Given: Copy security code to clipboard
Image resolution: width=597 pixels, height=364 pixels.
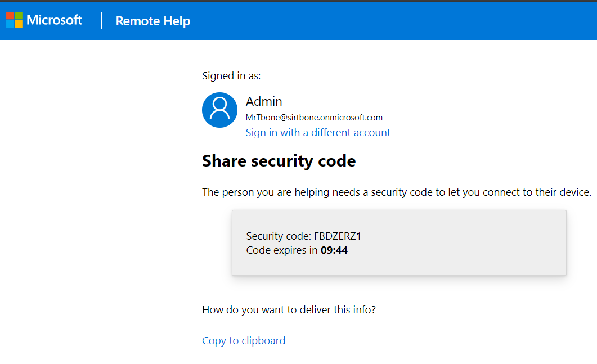Looking at the screenshot, I should point(244,341).
